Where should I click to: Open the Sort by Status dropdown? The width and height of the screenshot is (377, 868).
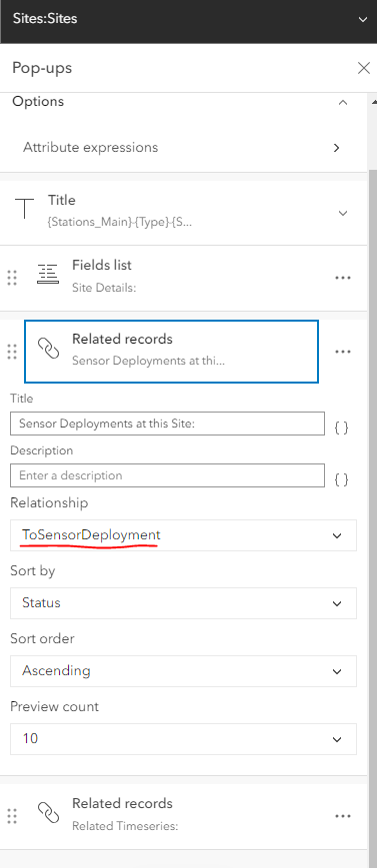click(184, 603)
